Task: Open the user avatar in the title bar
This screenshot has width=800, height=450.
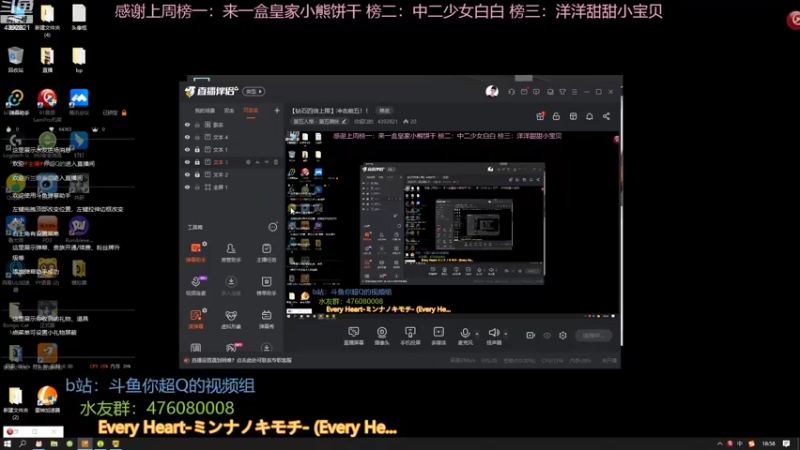Action: pos(492,91)
